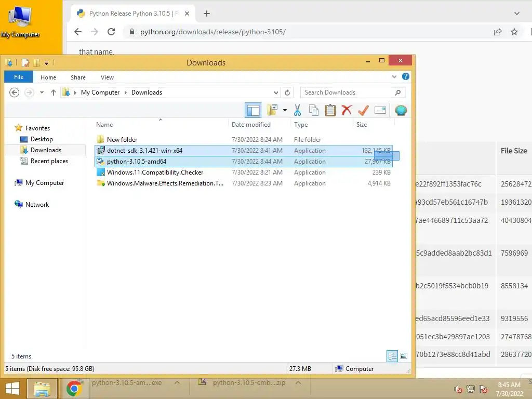This screenshot has height=399, width=532.
Task: Open the Windows Start button
Action: (x=12, y=389)
